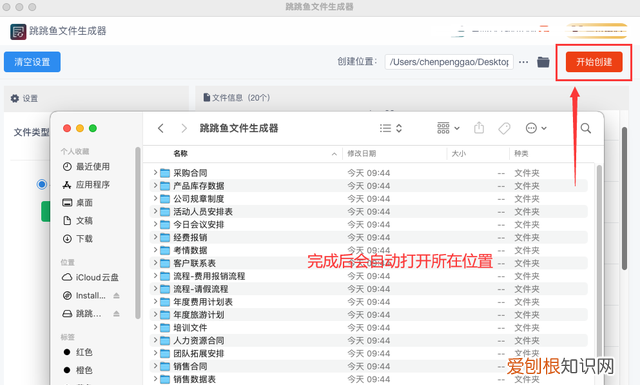Screen dimensions: 640x385
Task: Click the Finder search magnifier icon
Action: point(586,128)
